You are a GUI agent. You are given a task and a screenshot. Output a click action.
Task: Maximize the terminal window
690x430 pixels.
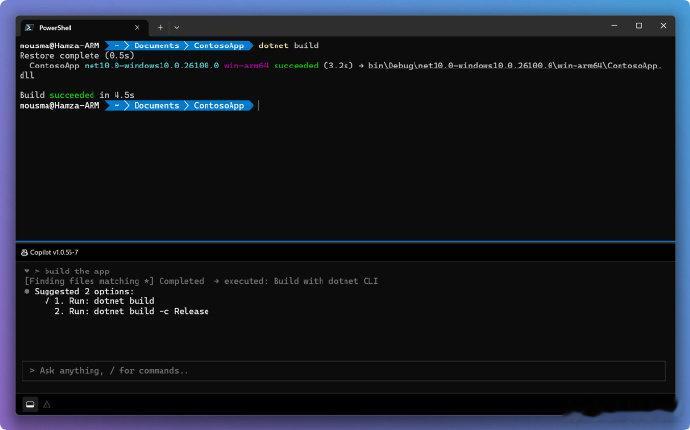tap(639, 26)
